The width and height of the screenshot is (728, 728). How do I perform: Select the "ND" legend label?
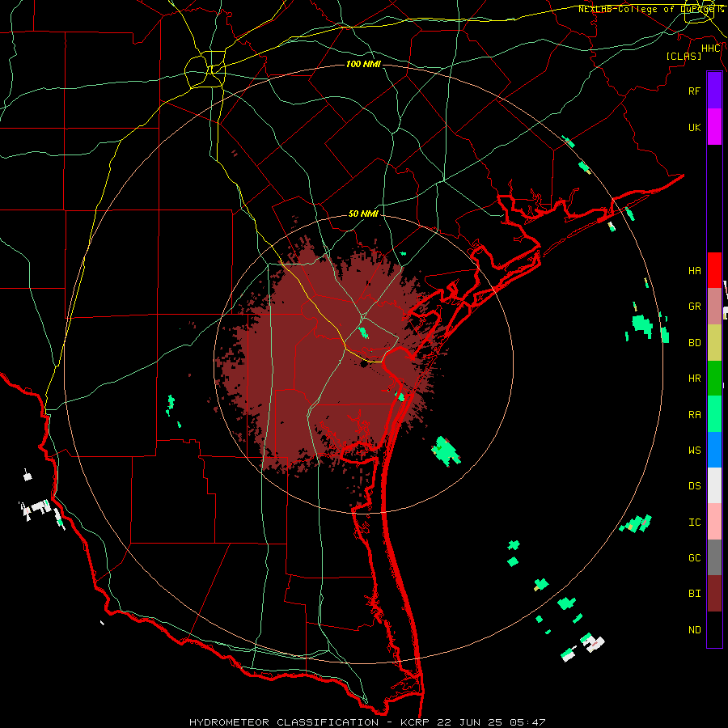pyautogui.click(x=694, y=630)
